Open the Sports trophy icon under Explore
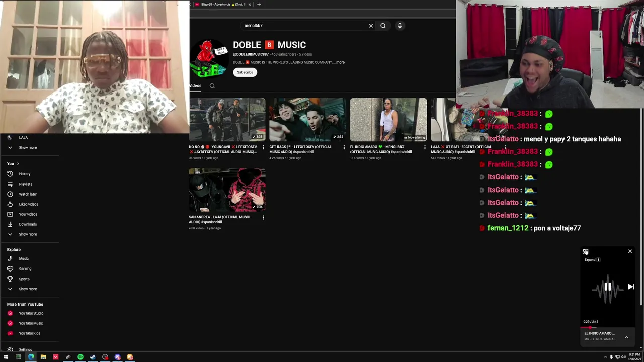Image resolution: width=644 pixels, height=362 pixels. point(10,279)
